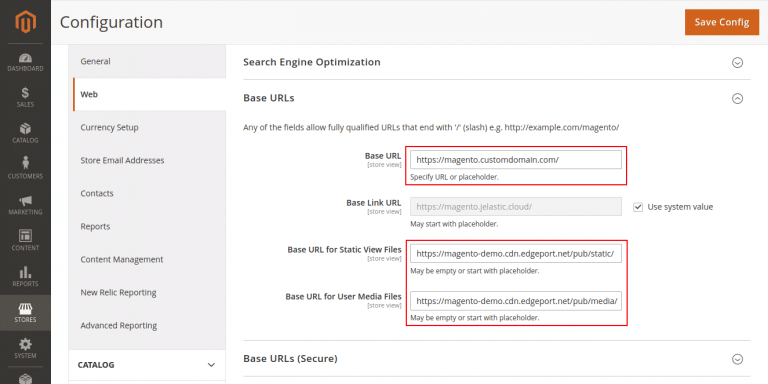Expand the Base URLs (Secure) section
768x384 pixels.
(x=737, y=359)
